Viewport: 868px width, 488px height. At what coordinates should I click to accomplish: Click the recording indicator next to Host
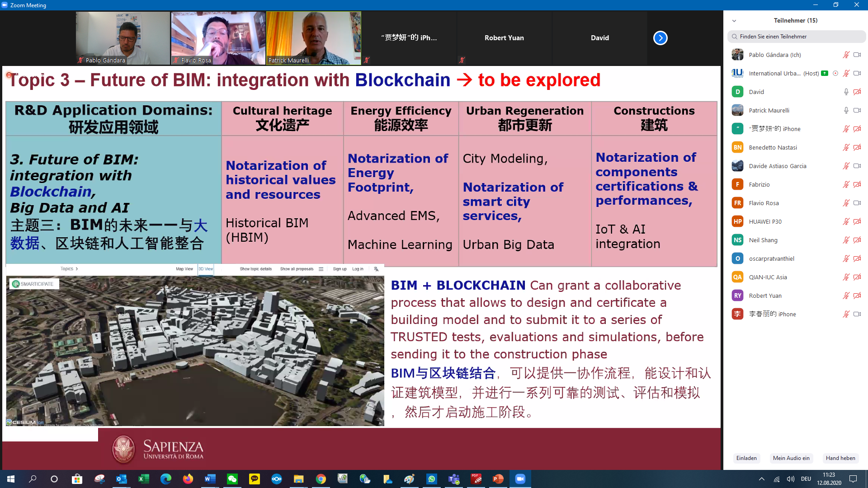pyautogui.click(x=835, y=73)
